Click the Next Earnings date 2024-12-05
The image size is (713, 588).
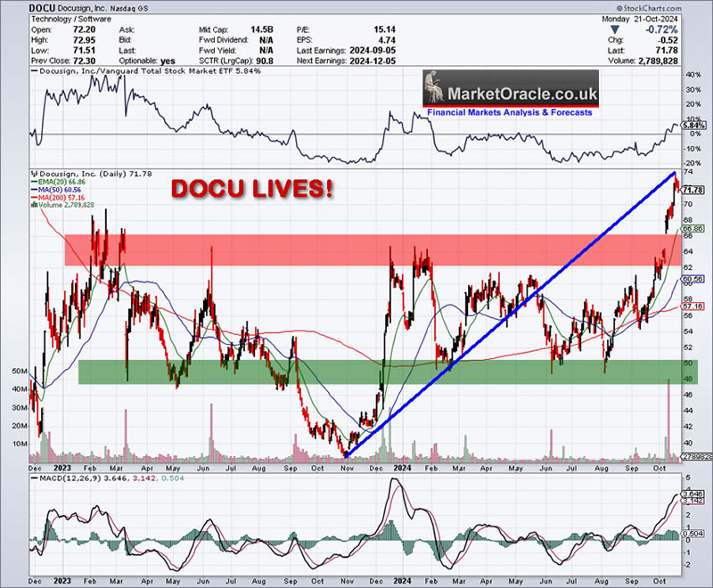click(373, 61)
